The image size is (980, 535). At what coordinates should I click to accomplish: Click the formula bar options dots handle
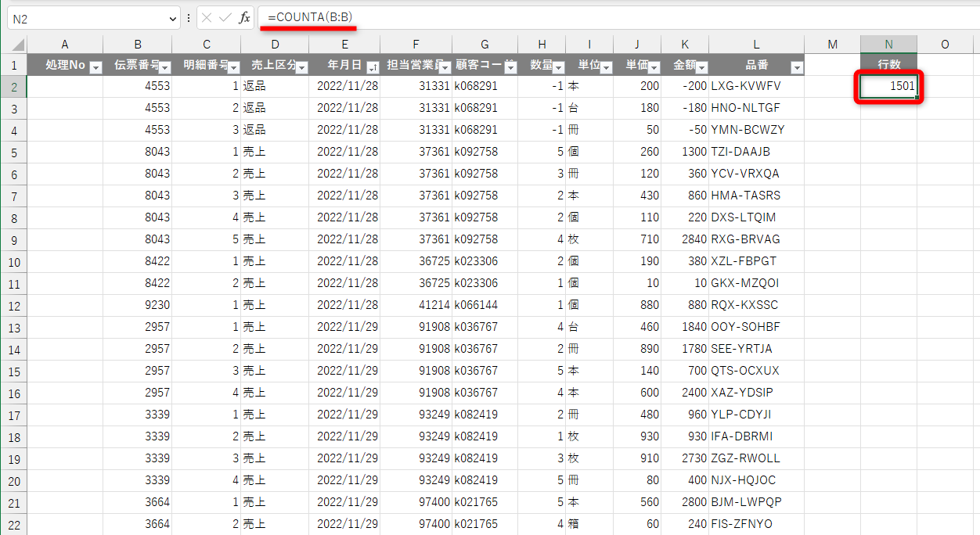pos(189,17)
